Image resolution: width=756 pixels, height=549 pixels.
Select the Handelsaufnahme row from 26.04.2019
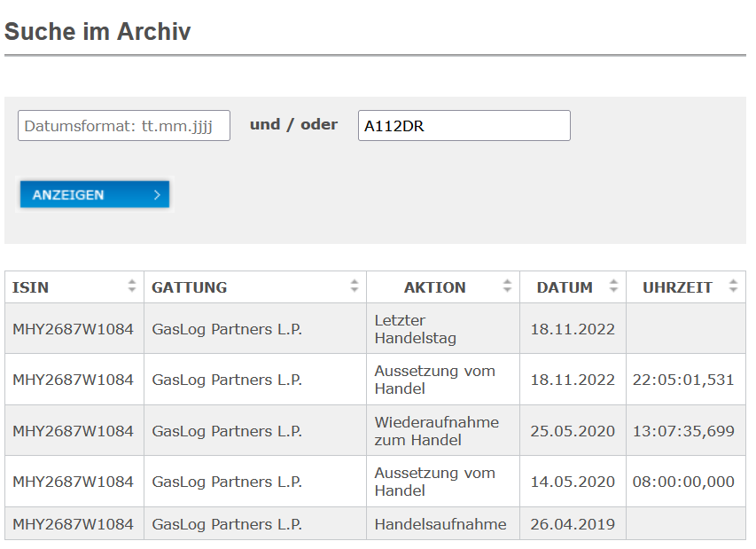pos(440,524)
